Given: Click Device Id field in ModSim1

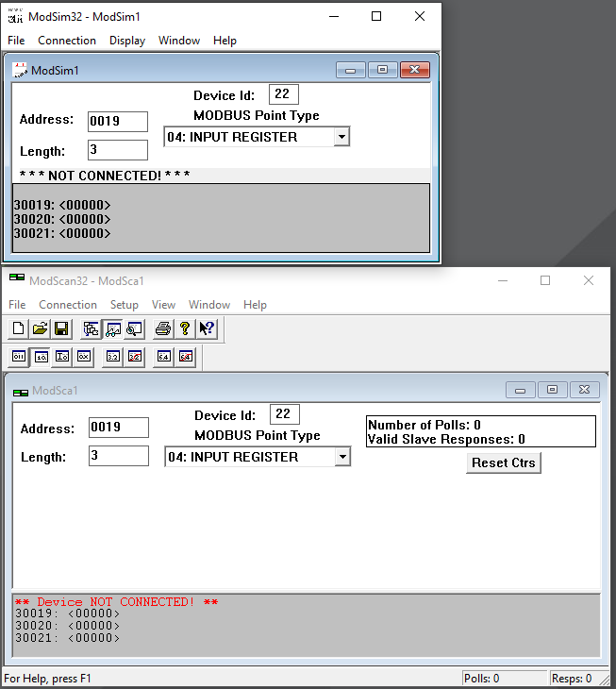Looking at the screenshot, I should click(284, 94).
